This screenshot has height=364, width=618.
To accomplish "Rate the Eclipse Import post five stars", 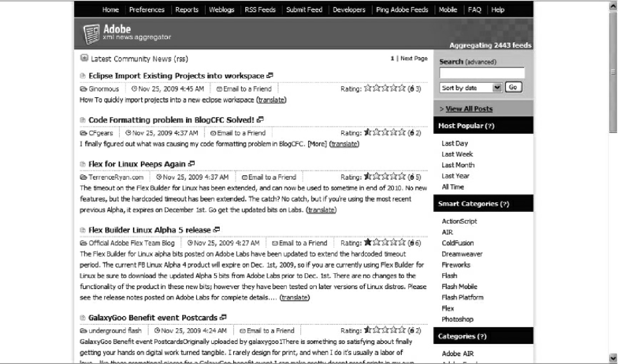I will 402,88.
